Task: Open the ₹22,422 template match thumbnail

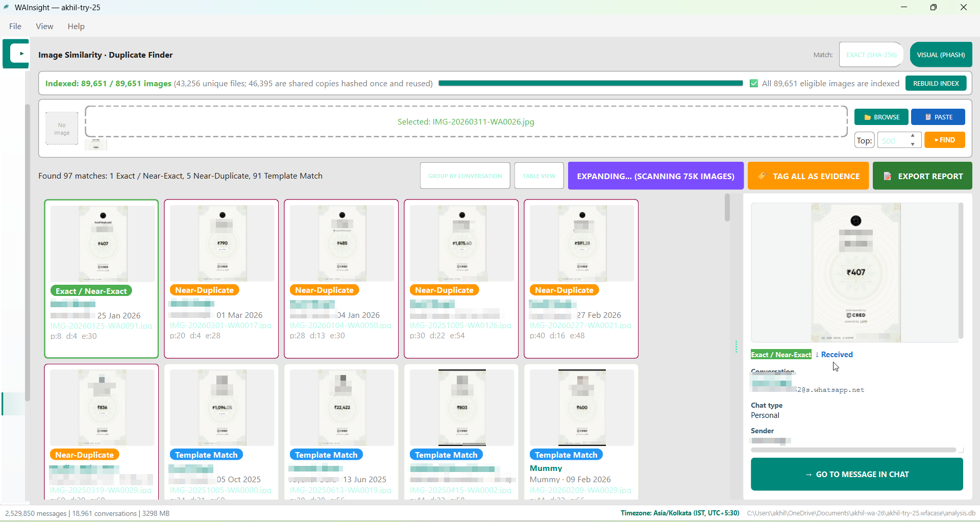Action: 342,407
